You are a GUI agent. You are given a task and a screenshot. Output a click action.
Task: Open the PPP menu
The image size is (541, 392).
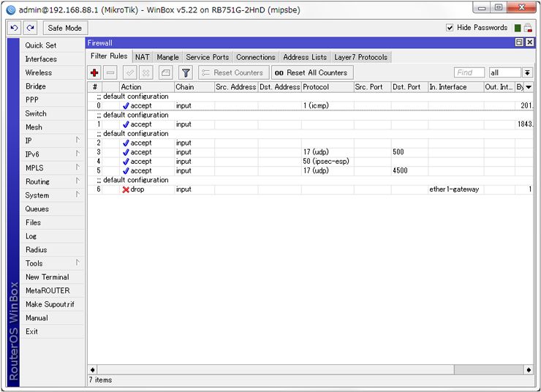53,99
